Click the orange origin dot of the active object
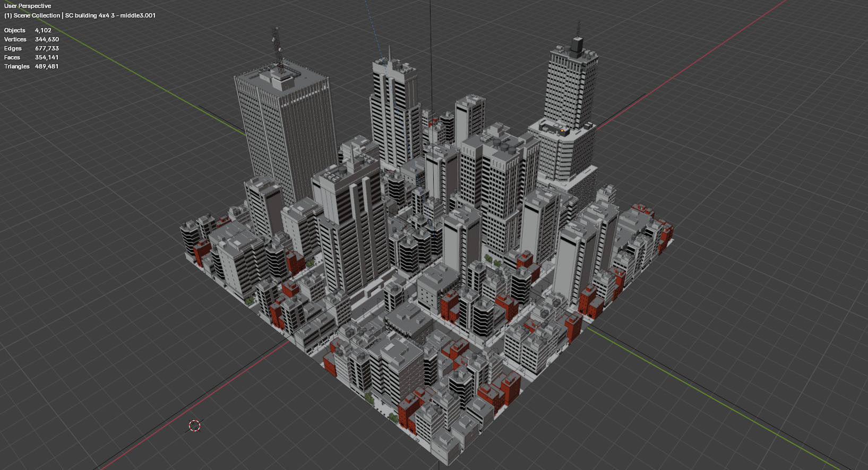 [x=562, y=130]
